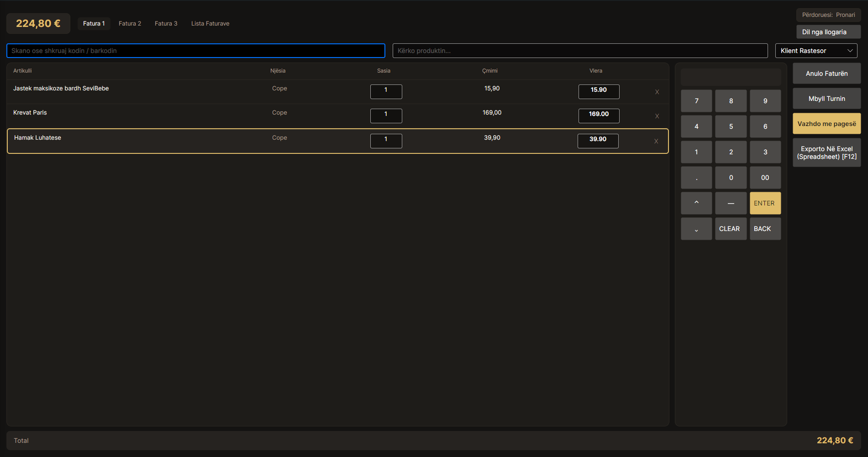Tap the ENTER keypad key
Viewport: 868px width, 457px height.
tap(765, 203)
